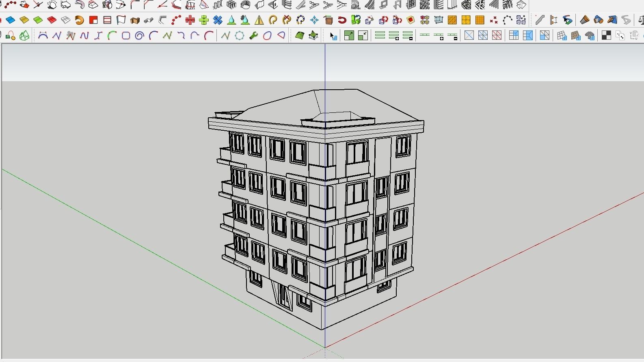Select the droplet with hash symbol icon

tap(245, 20)
